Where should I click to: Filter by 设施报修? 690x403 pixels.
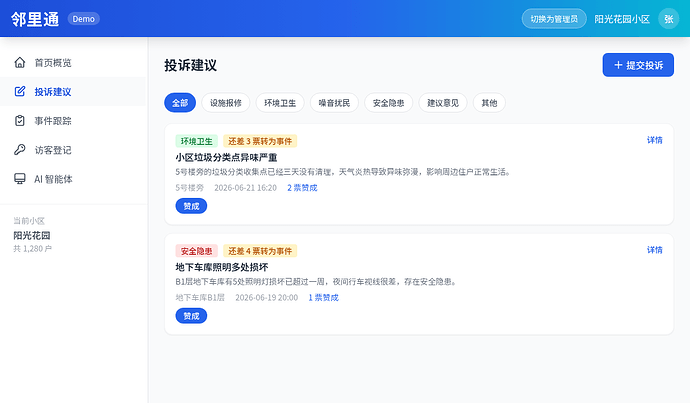point(226,103)
